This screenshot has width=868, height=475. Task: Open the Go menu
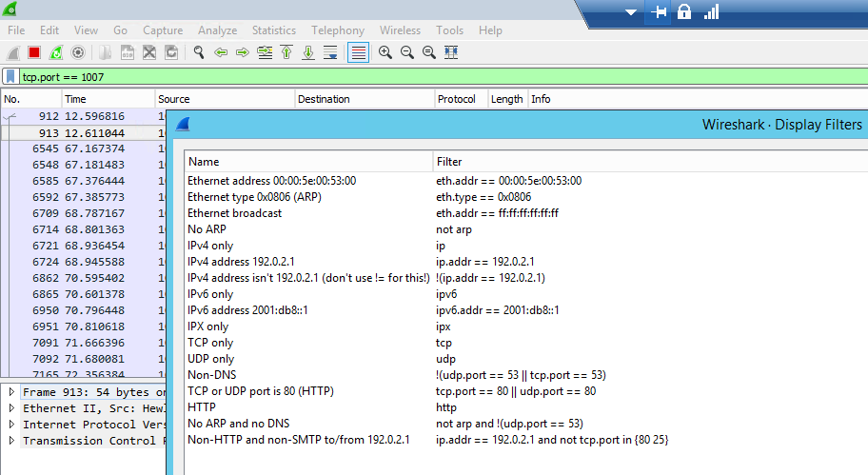pos(120,30)
